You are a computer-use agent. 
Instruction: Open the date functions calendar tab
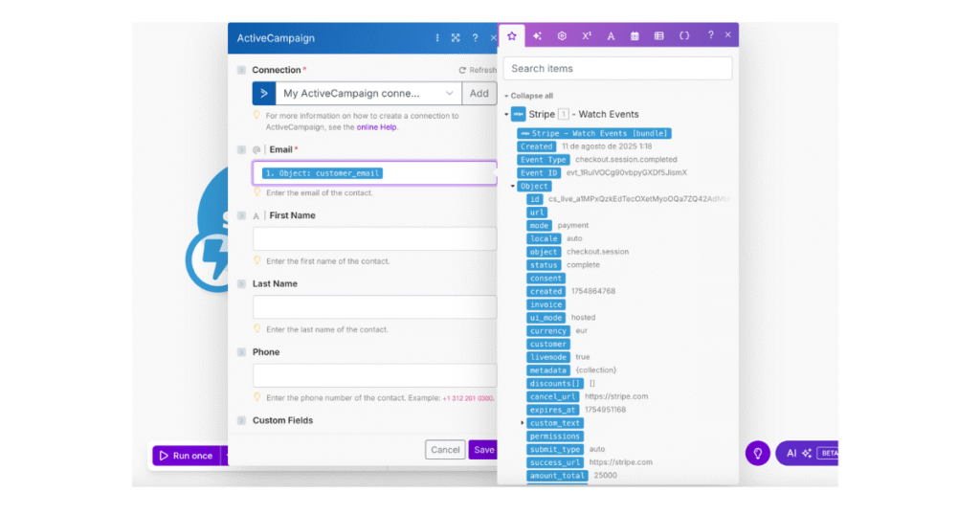tap(635, 35)
